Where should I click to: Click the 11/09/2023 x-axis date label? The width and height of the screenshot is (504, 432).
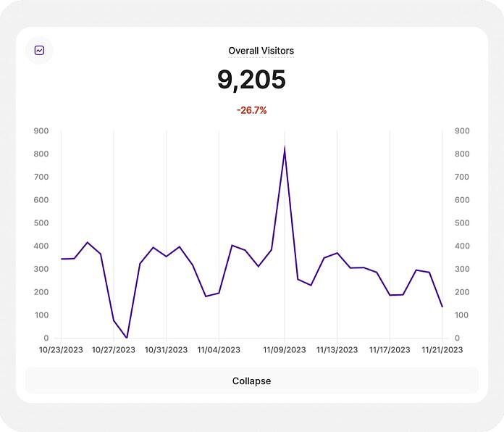[285, 349]
